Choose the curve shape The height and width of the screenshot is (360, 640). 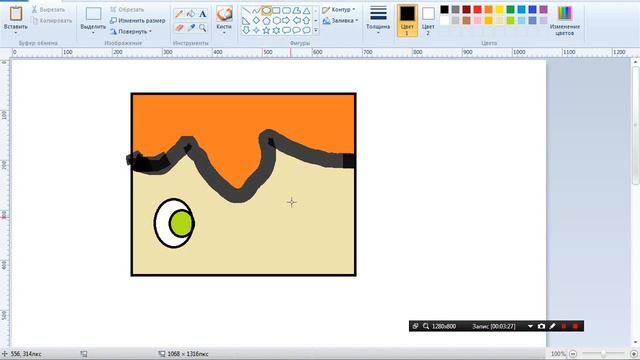pyautogui.click(x=256, y=11)
